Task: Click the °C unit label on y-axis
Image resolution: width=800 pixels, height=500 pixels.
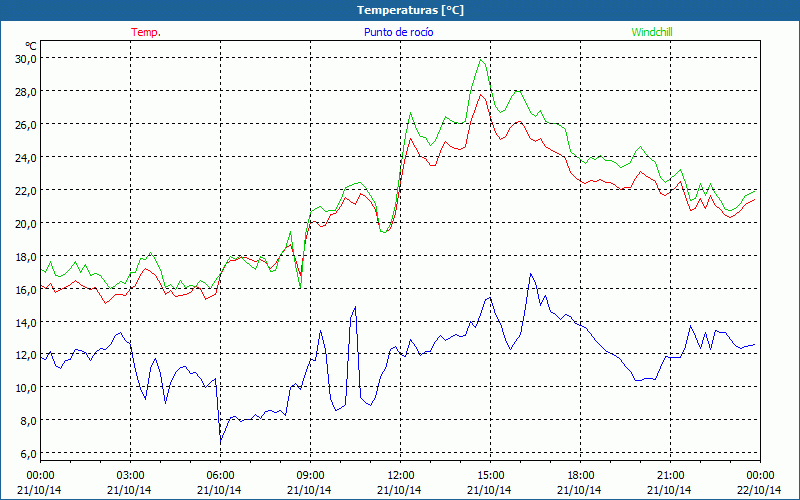Action: click(31, 46)
